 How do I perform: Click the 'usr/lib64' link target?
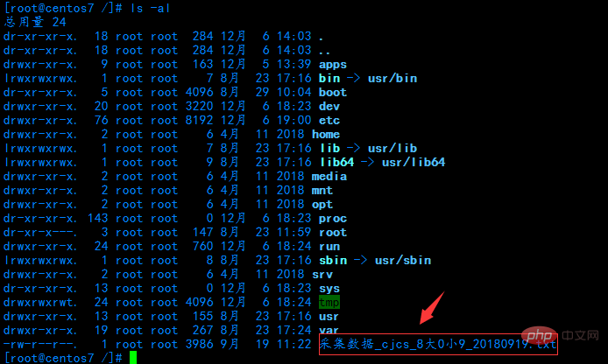414,162
